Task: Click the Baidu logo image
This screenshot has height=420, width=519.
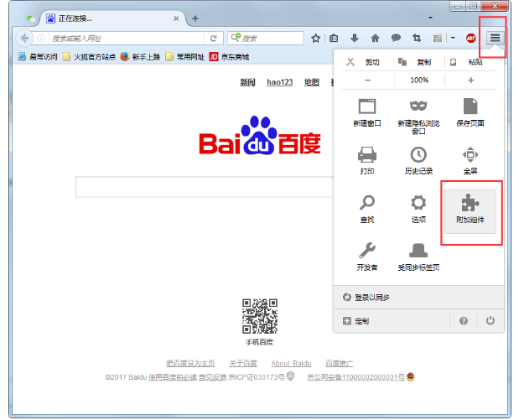Action: [x=260, y=137]
